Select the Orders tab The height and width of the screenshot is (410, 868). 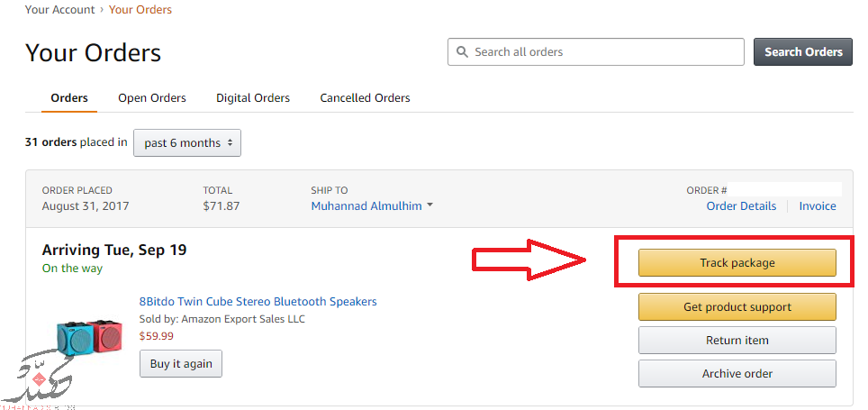click(69, 98)
